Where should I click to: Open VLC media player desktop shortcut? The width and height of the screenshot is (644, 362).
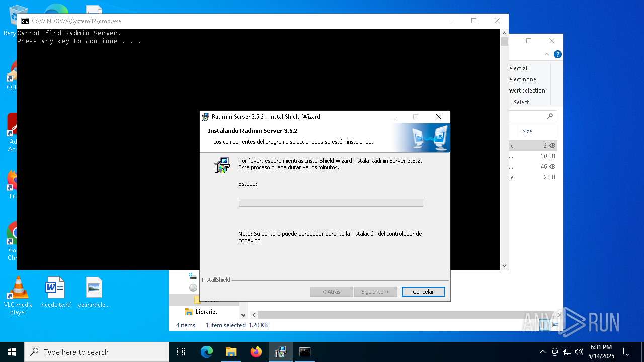(18, 296)
